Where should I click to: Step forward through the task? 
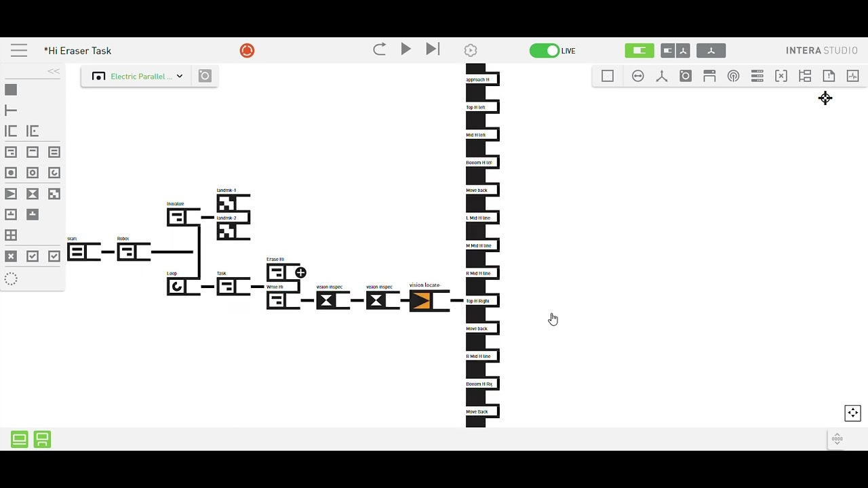(433, 49)
